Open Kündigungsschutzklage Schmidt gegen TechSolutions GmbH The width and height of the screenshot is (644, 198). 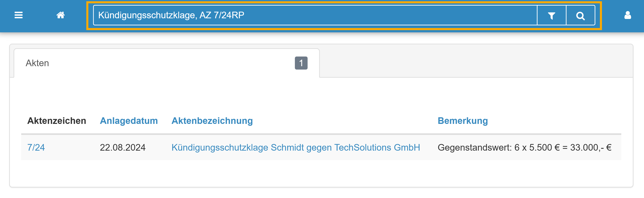(296, 147)
